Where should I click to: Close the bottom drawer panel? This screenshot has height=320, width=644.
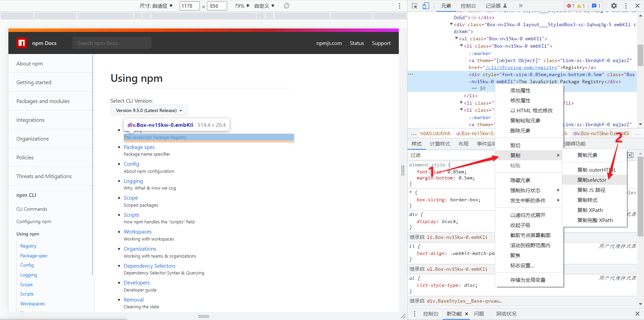pyautogui.click(x=637, y=314)
